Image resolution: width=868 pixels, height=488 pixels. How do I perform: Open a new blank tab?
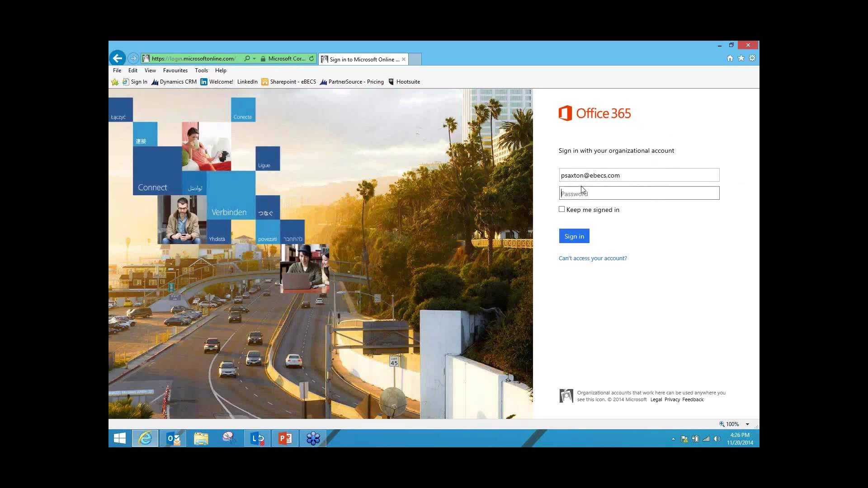click(x=415, y=59)
